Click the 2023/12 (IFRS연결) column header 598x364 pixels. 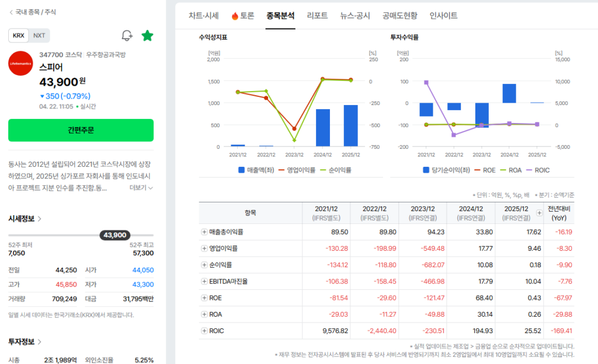tap(423, 213)
